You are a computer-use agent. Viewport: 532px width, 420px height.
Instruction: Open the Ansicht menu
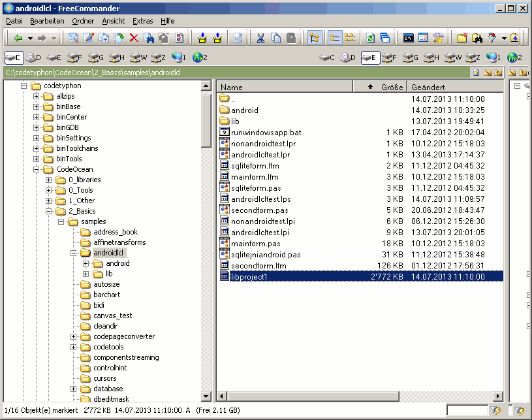(114, 21)
